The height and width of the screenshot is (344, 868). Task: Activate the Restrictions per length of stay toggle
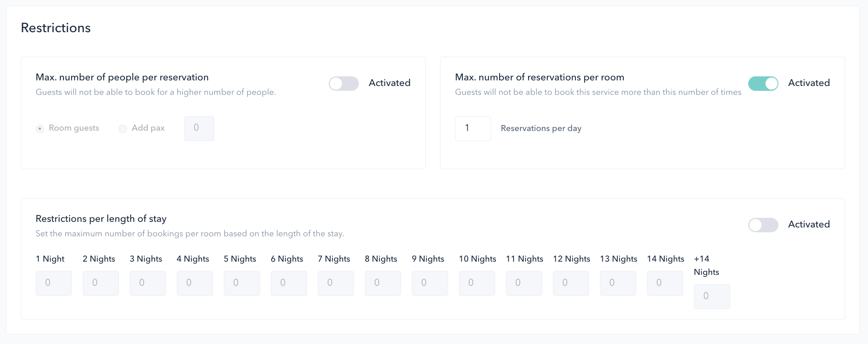click(x=763, y=225)
